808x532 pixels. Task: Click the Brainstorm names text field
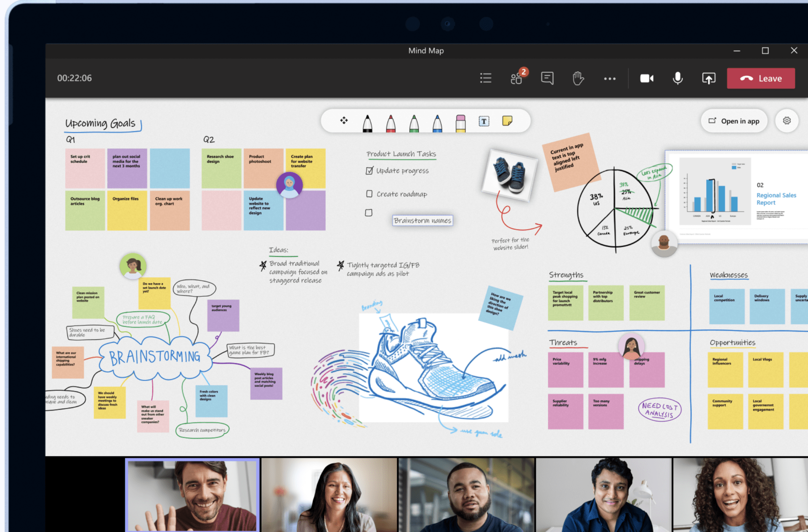(x=423, y=221)
